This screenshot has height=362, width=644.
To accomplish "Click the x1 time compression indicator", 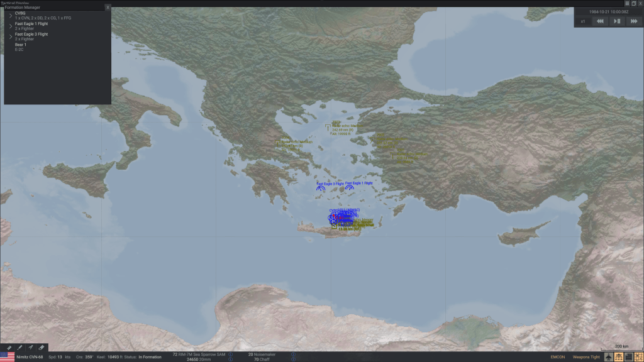I will (x=583, y=21).
